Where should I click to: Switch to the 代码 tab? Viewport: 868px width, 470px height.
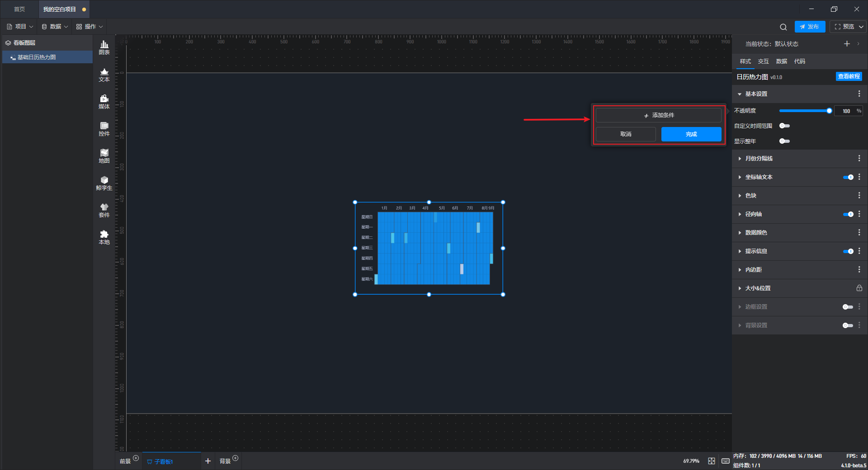coord(799,61)
